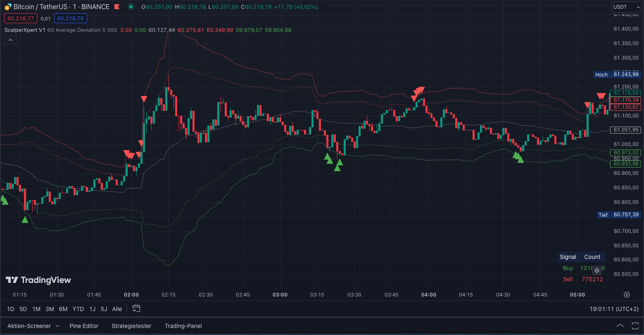The height and width of the screenshot is (335, 644).
Task: Click the Signal header in the table
Action: tap(568, 257)
